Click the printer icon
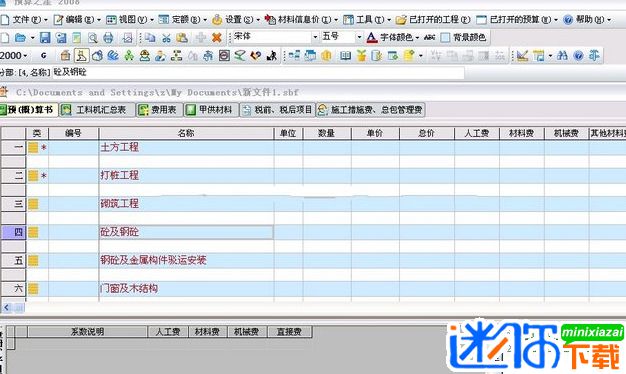 tap(108, 38)
